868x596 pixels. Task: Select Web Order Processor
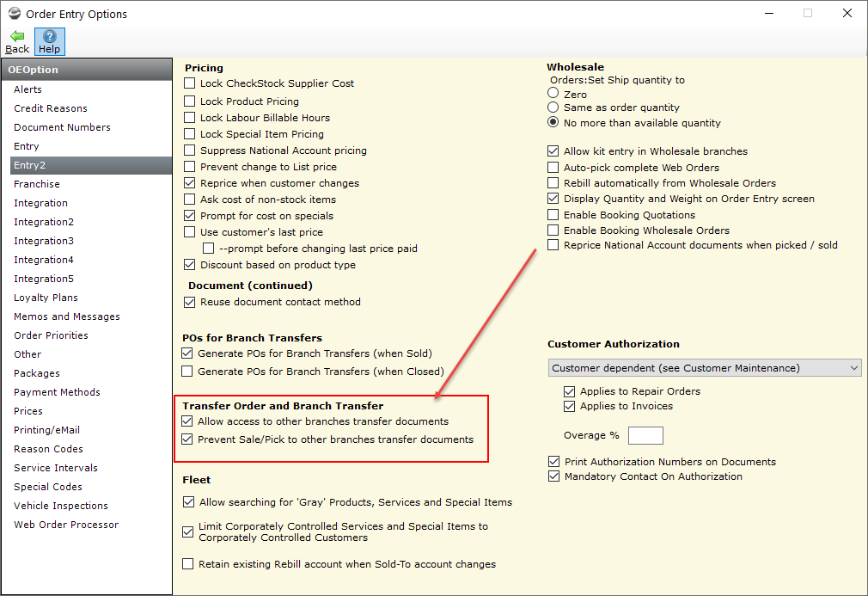(x=66, y=525)
